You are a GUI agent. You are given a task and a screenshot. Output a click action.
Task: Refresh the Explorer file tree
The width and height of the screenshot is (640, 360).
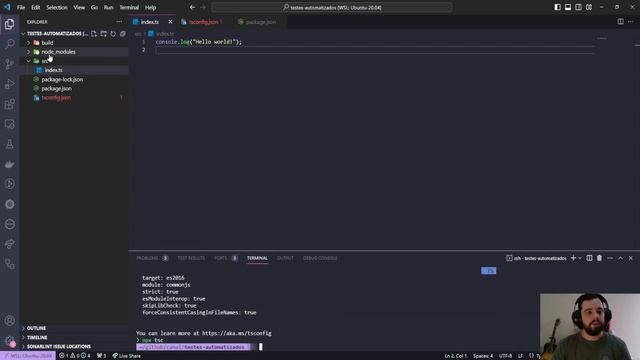tap(113, 33)
